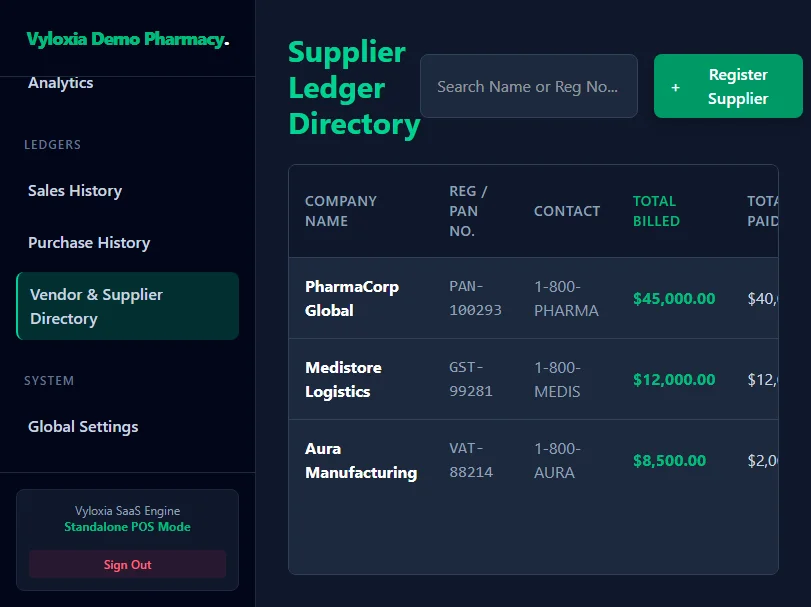Open Global Settings
The width and height of the screenshot is (811, 607).
(x=83, y=427)
